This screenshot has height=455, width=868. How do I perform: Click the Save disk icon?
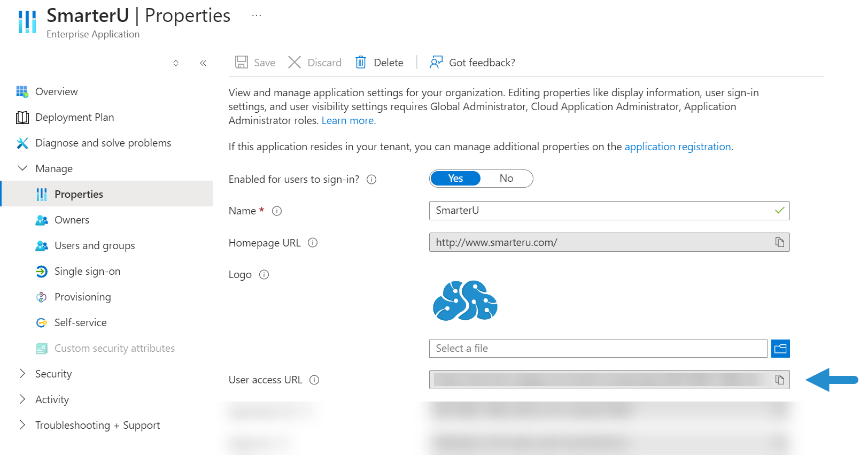[242, 63]
